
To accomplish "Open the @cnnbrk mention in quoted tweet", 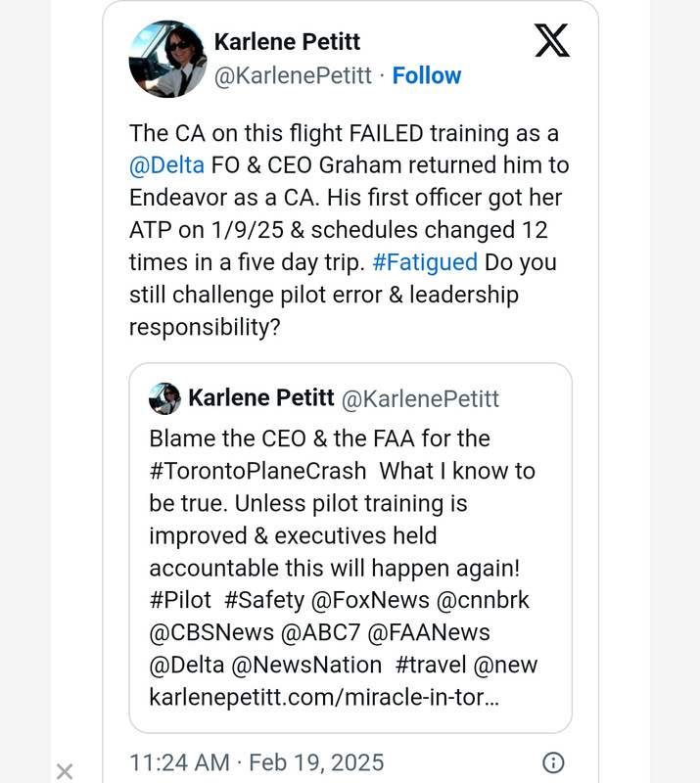I will pyautogui.click(x=485, y=600).
